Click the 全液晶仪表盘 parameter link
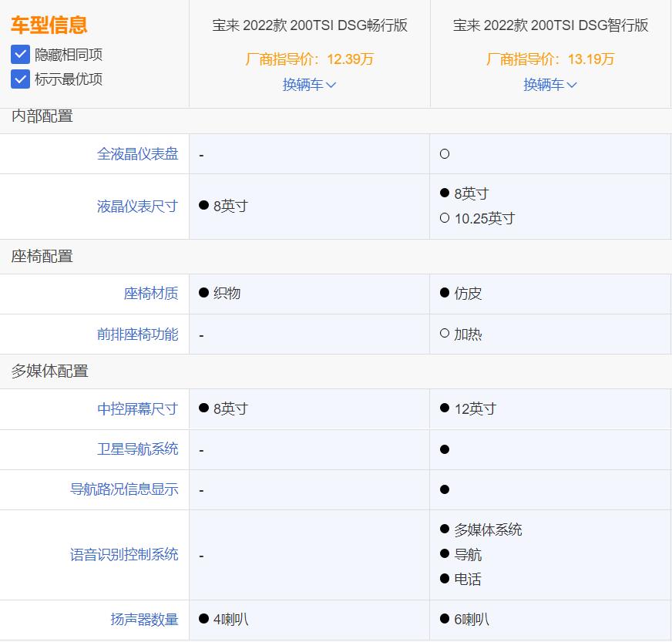Viewport: 672px width, 642px height. [137, 154]
